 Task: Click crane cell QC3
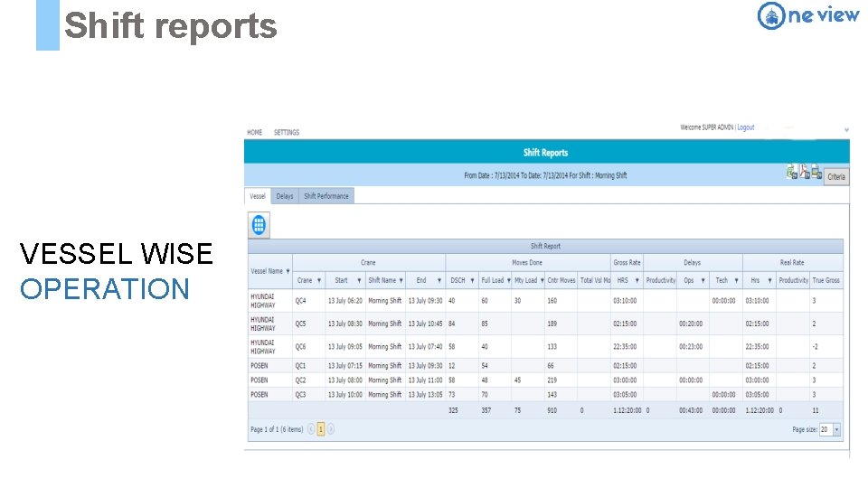tap(300, 395)
